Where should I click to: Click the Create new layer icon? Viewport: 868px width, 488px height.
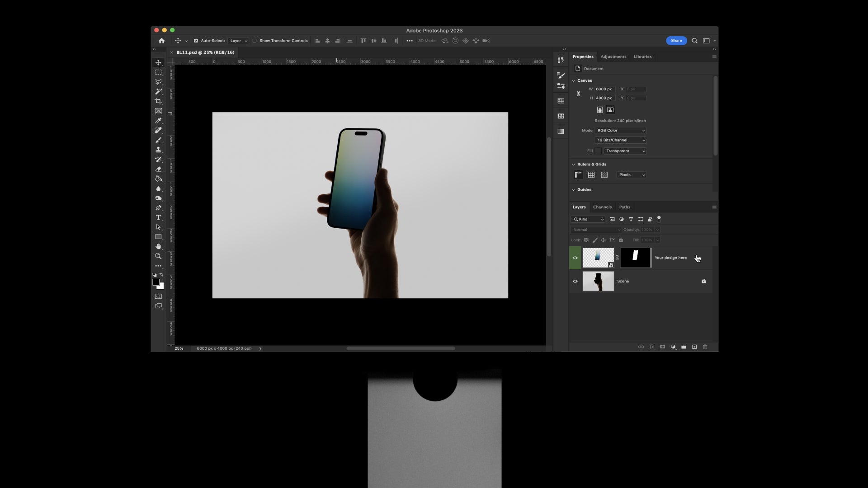[694, 347]
